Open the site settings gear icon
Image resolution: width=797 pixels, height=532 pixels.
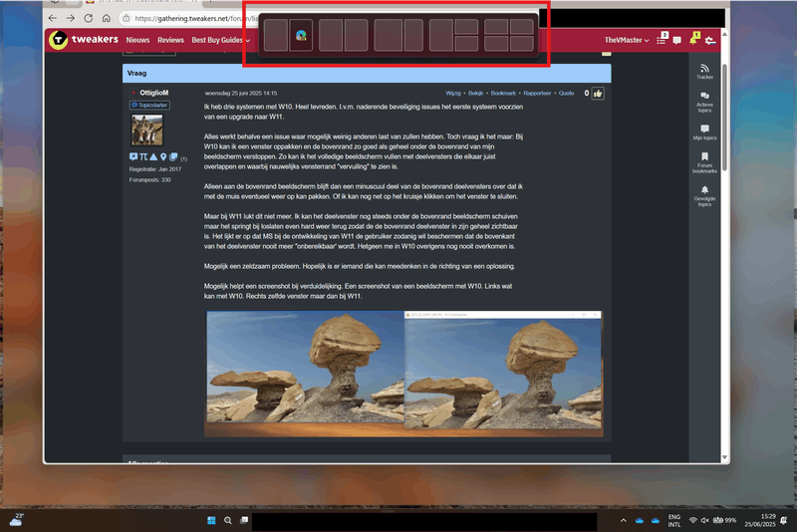click(x=710, y=40)
